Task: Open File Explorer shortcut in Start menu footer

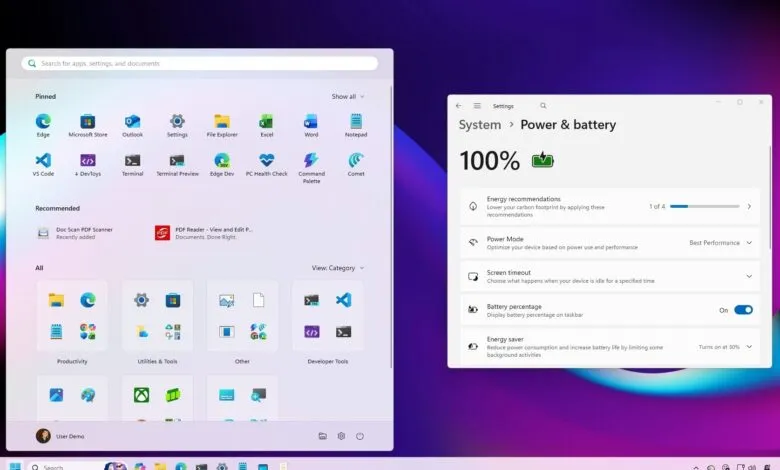Action: [323, 436]
